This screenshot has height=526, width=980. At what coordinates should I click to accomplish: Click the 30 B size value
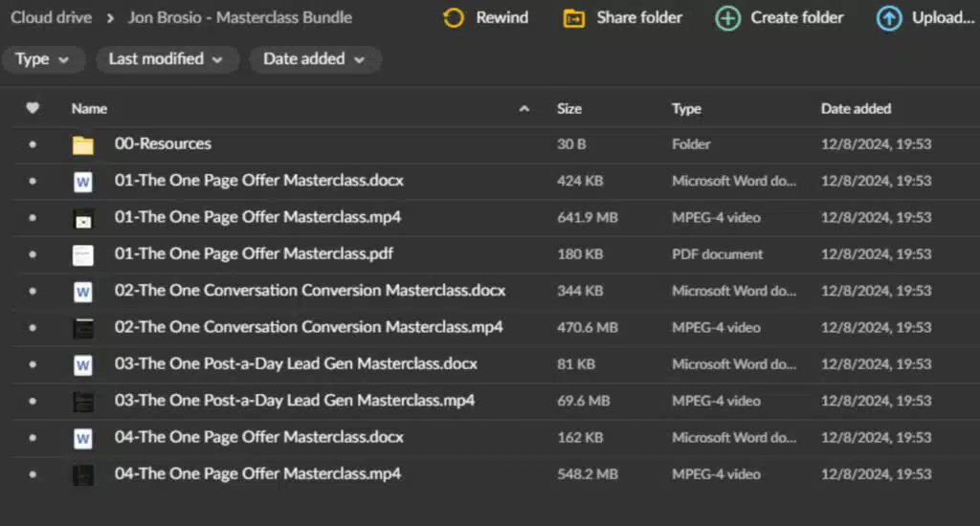coord(571,144)
